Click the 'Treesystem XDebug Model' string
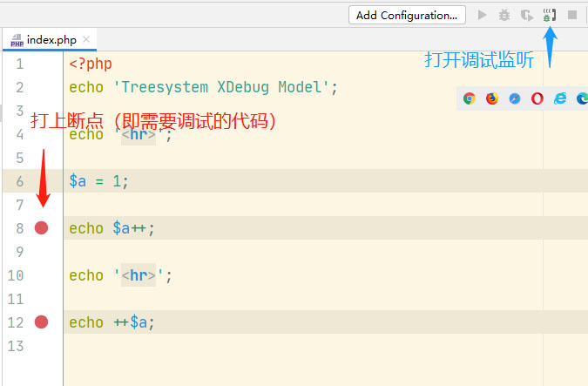The width and height of the screenshot is (588, 386). (221, 87)
